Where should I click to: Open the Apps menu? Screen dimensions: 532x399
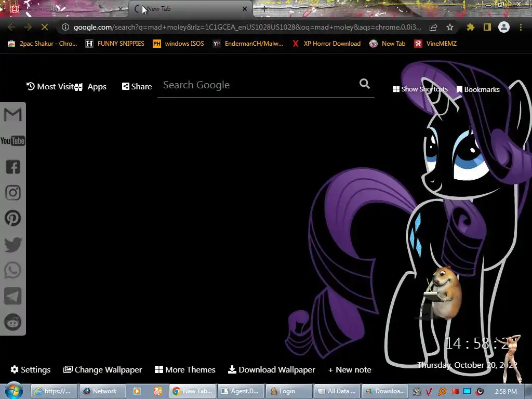(91, 87)
